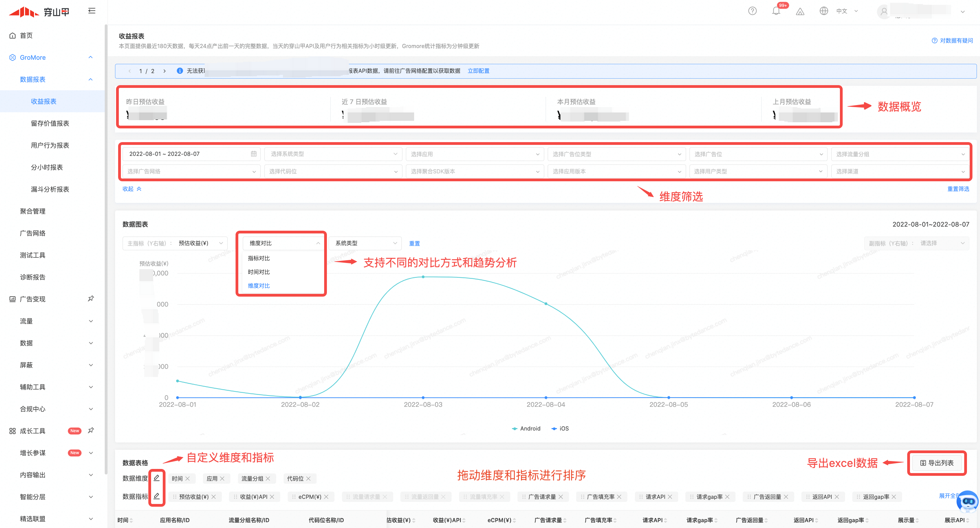Open the 选择广告网络 dropdown

coord(191,171)
